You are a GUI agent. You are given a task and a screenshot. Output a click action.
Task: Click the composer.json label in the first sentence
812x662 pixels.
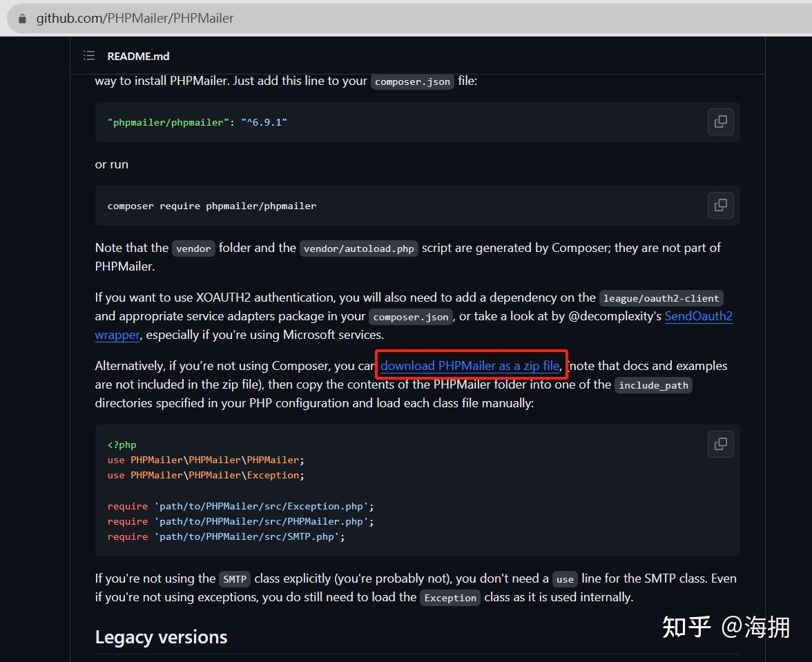coord(412,81)
